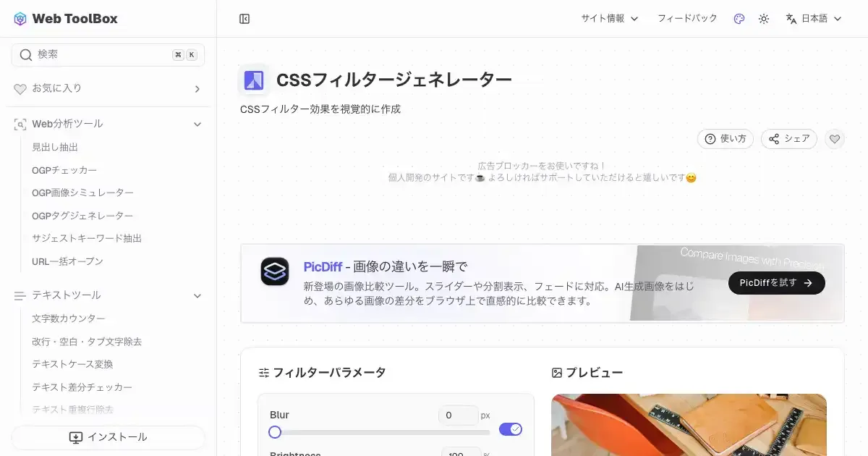Image resolution: width=868 pixels, height=456 pixels.
Task: Disable the Blur filter toggle
Action: (x=511, y=429)
